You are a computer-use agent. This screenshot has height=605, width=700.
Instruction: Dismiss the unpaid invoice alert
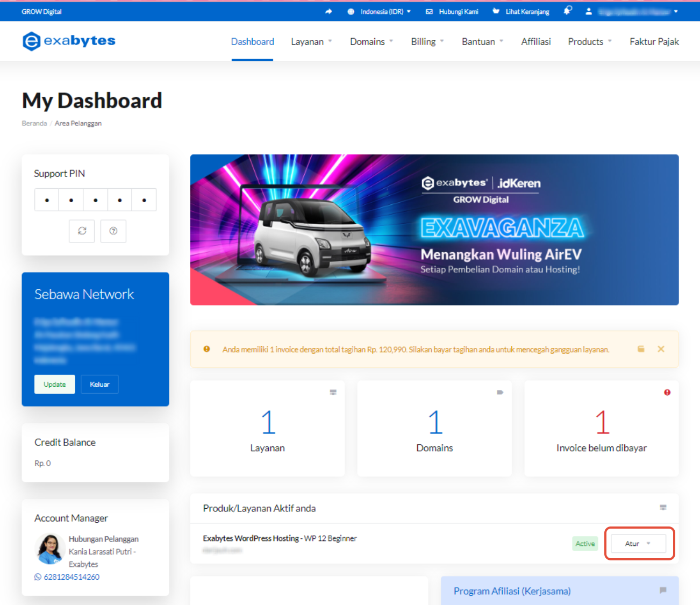pyautogui.click(x=661, y=349)
